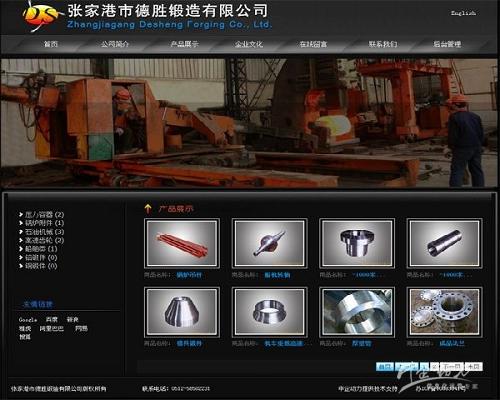Open the thick-wall pipe photo thumbnail

click(x=357, y=312)
